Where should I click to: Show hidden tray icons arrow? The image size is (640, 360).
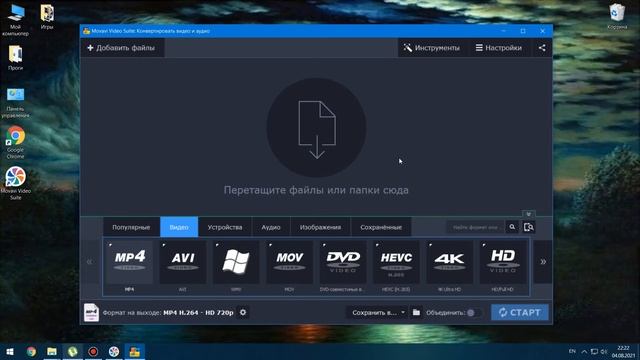584,351
